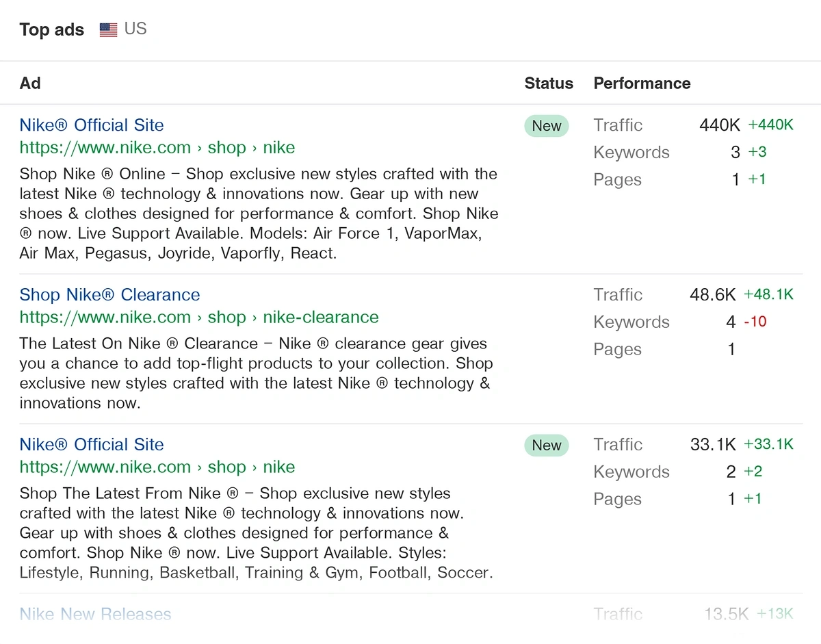This screenshot has height=644, width=821.
Task: Select the 48.6K traffic value
Action: [x=713, y=295]
